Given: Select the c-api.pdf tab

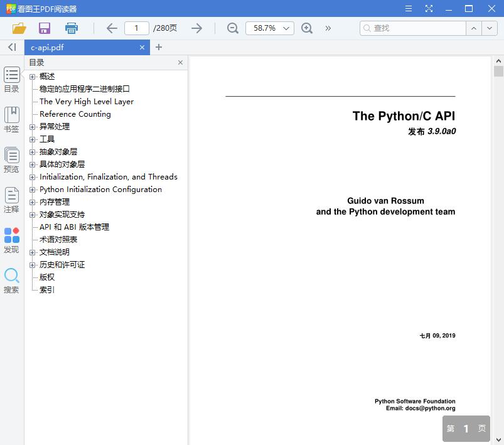Looking at the screenshot, I should (x=82, y=47).
